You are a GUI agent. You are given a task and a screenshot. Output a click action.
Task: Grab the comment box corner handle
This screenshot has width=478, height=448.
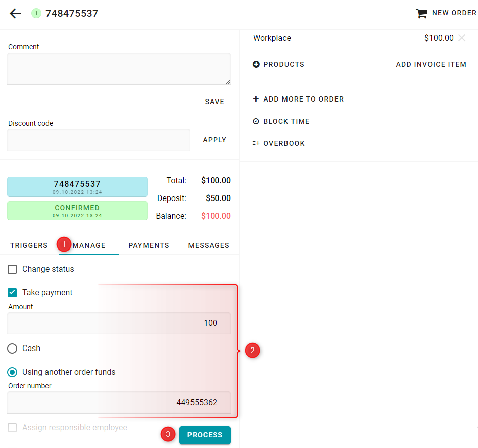click(228, 82)
